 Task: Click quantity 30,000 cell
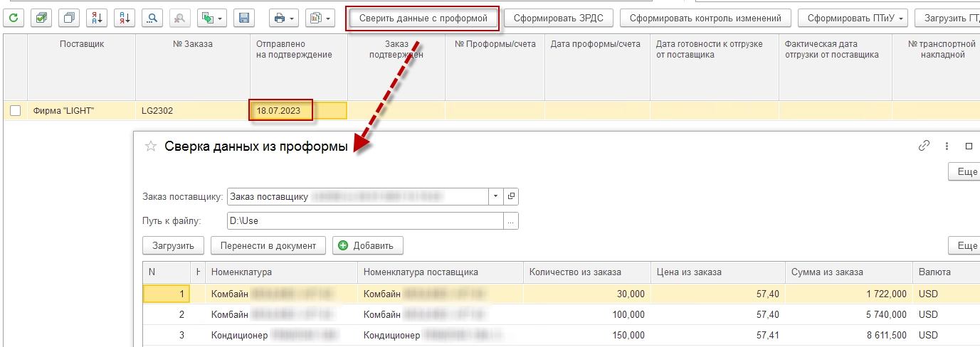coord(586,294)
